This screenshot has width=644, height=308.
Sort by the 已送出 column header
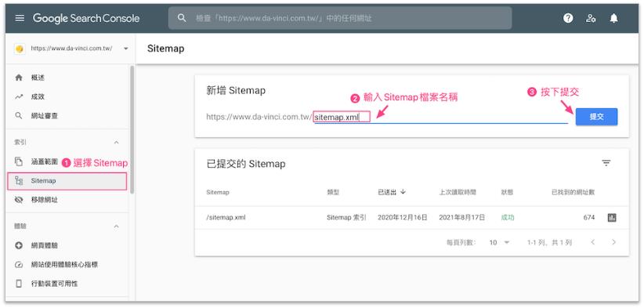(392, 192)
